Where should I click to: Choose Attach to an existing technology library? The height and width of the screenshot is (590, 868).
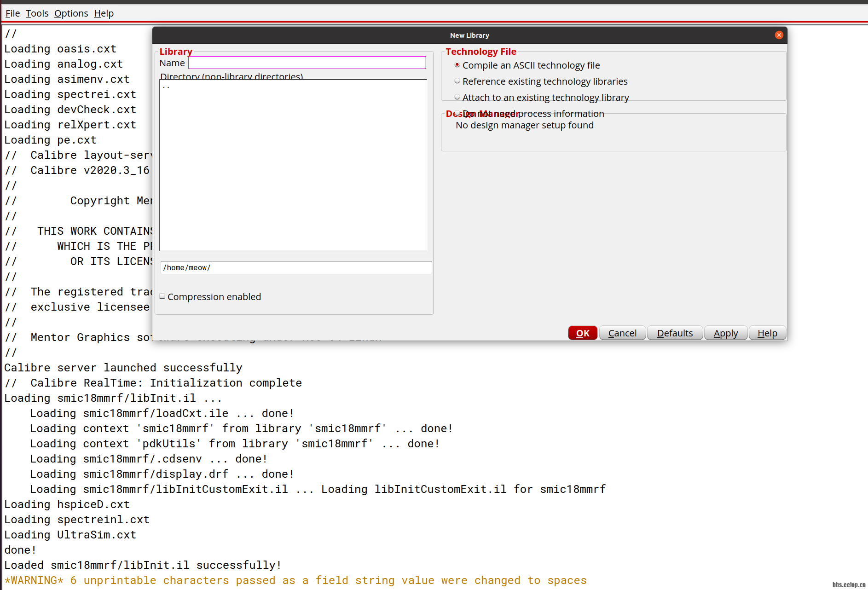tap(457, 97)
